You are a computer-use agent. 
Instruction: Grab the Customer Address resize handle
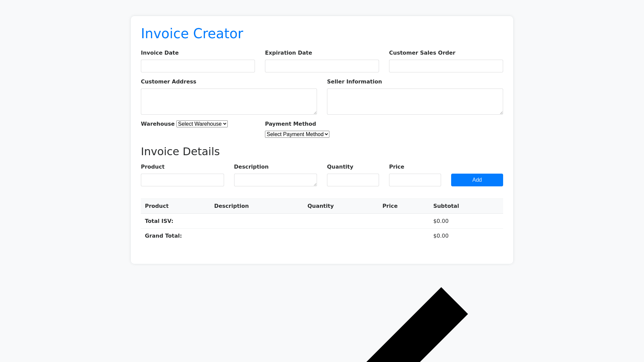click(x=315, y=113)
